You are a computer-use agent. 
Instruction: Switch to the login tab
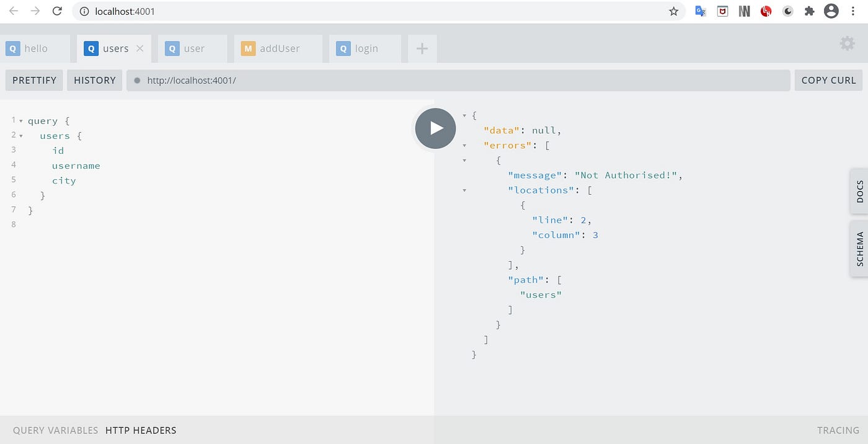(x=363, y=48)
